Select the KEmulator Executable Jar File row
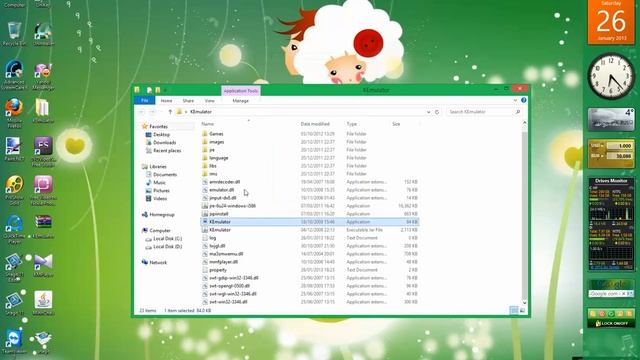This screenshot has width=640, height=360. pos(309,230)
